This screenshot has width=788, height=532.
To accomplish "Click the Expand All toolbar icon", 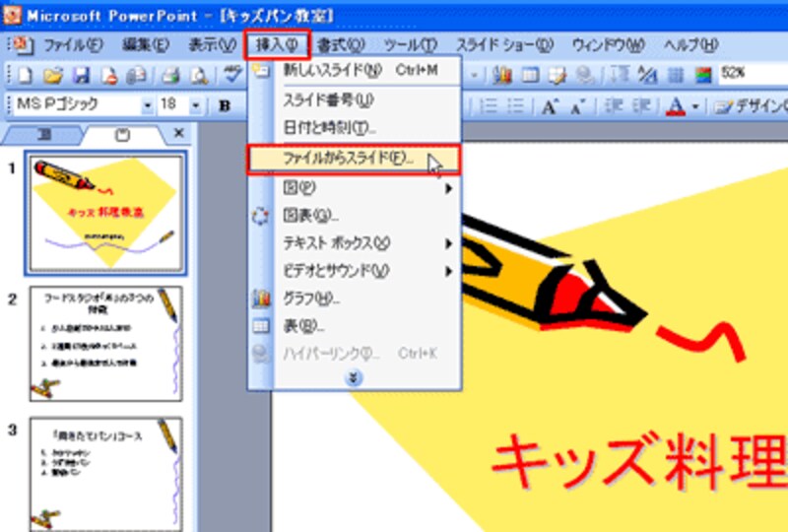I will coord(620,76).
